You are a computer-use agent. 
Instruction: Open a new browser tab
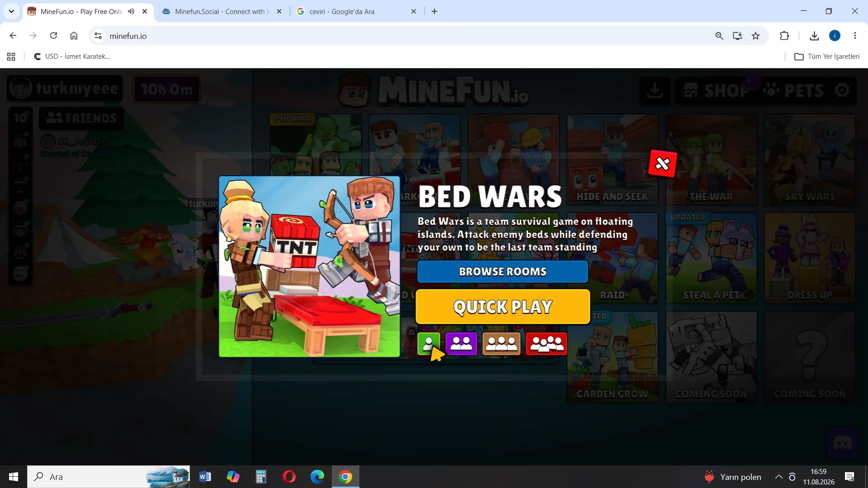pyautogui.click(x=434, y=11)
